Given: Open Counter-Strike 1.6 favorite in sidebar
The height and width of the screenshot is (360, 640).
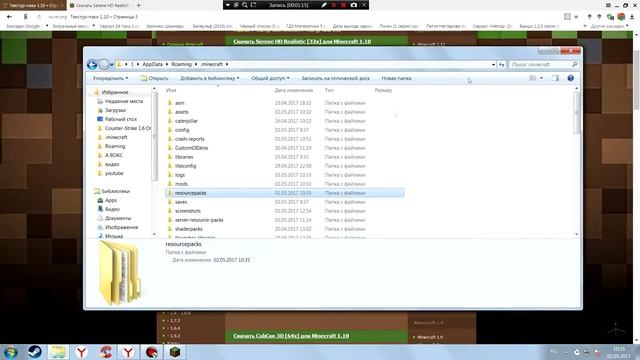Looking at the screenshot, I should point(127,128).
